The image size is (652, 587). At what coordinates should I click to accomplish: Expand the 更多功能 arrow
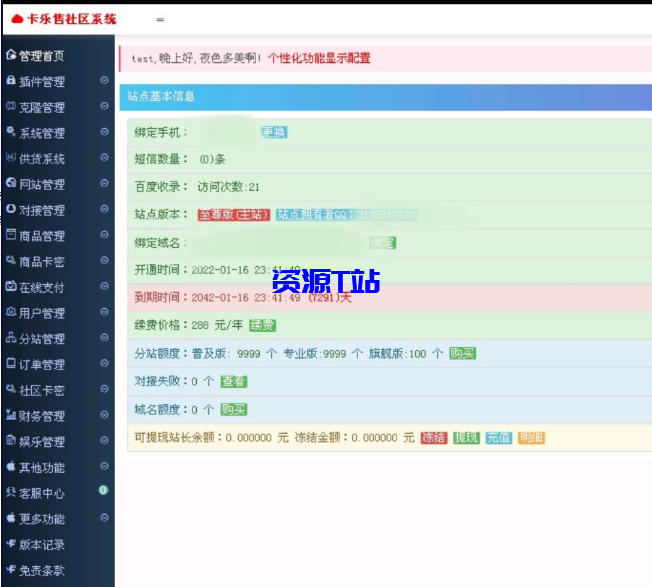click(x=104, y=518)
